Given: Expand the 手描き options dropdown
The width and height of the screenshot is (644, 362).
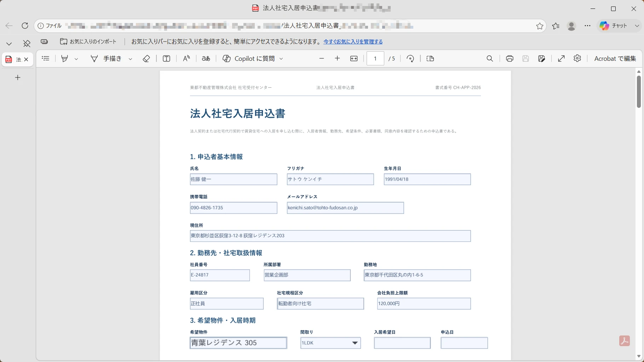Looking at the screenshot, I should click(130, 59).
